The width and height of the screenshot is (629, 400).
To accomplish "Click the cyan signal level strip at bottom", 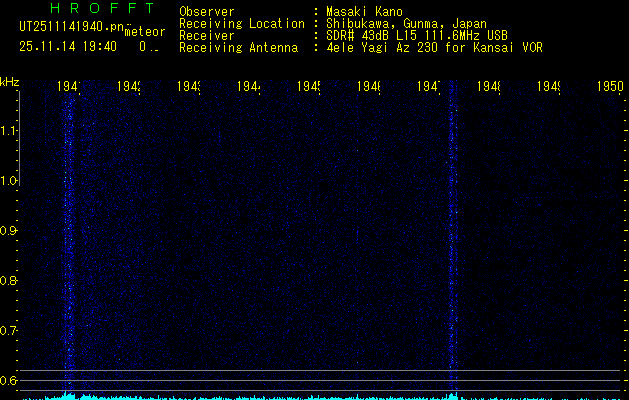I will pos(321,397).
